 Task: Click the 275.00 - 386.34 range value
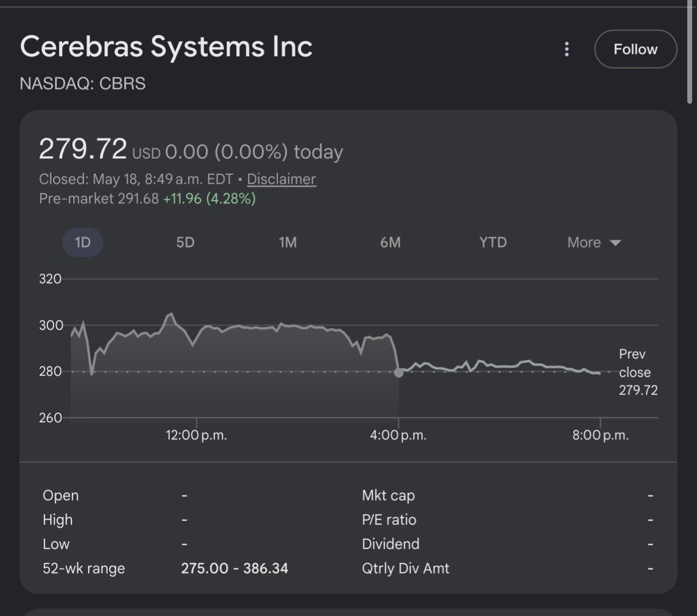234,568
